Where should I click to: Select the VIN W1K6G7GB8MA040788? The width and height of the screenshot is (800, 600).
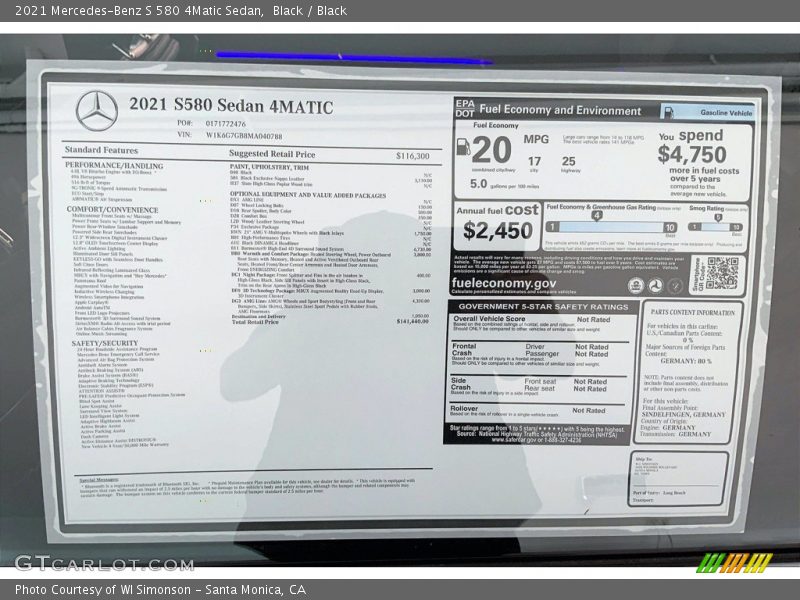tap(244, 136)
